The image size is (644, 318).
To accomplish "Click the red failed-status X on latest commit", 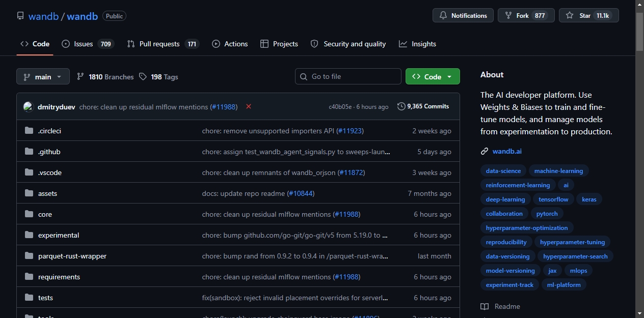I will 249,106.
